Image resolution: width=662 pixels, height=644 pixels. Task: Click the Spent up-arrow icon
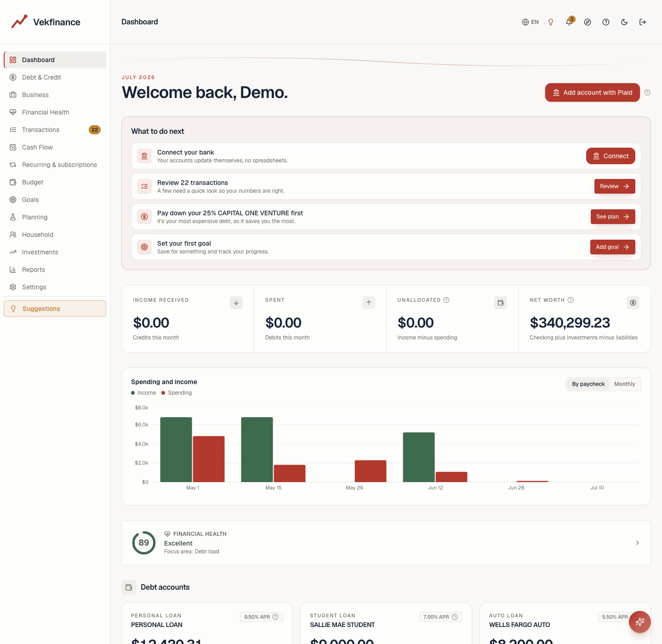[x=369, y=303]
